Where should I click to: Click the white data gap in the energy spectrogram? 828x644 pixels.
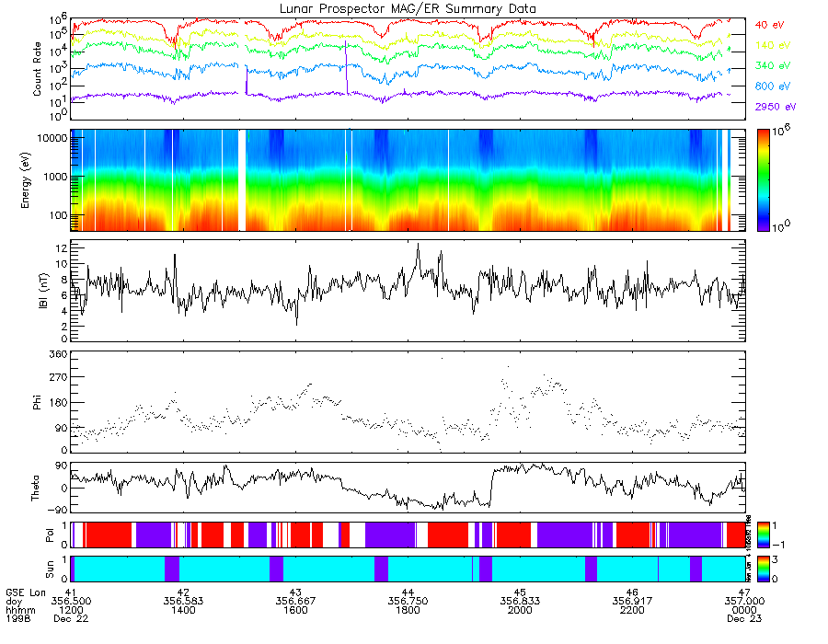tap(242, 180)
